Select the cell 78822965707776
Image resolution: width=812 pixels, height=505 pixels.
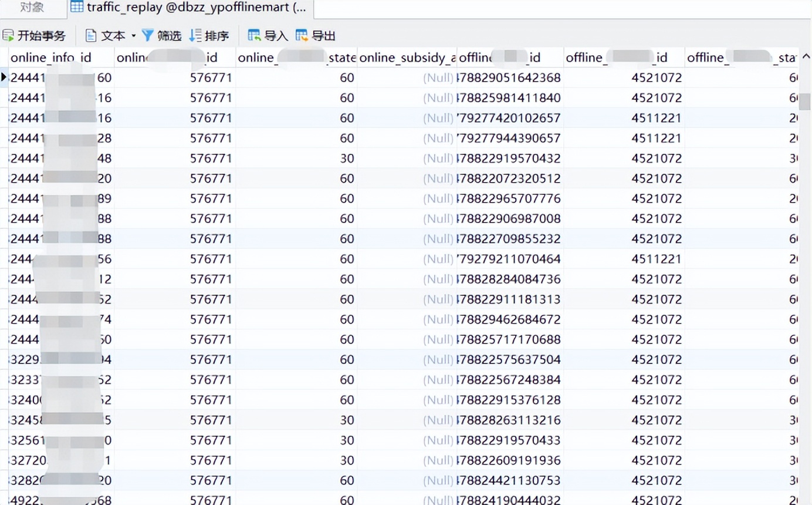(x=510, y=198)
